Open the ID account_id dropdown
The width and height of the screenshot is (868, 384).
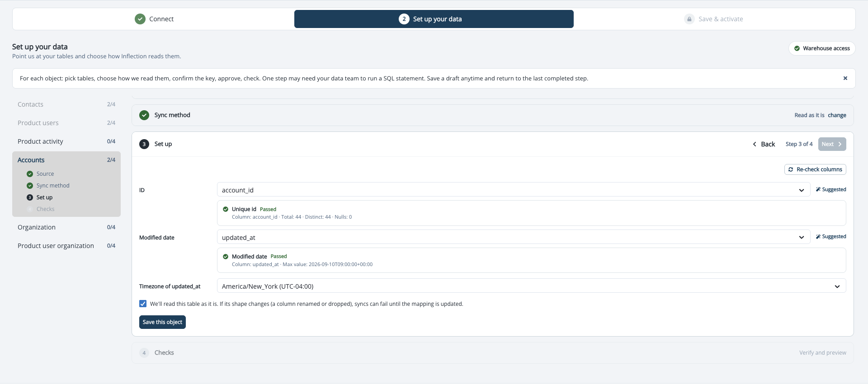coord(514,190)
